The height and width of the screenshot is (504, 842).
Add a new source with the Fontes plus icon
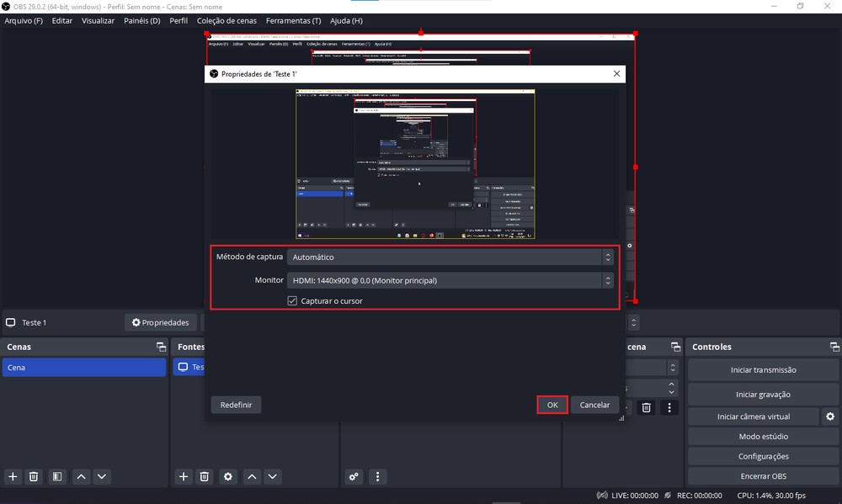pyautogui.click(x=184, y=476)
